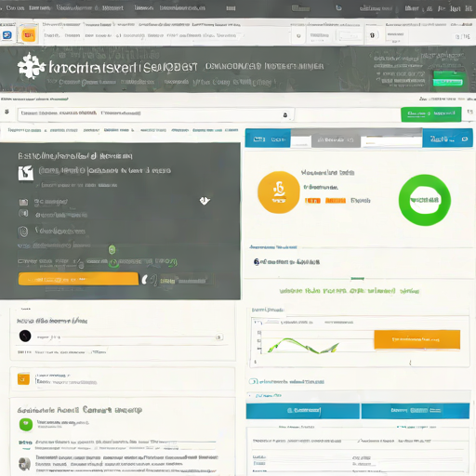Click the large green ring icon

coord(425,200)
